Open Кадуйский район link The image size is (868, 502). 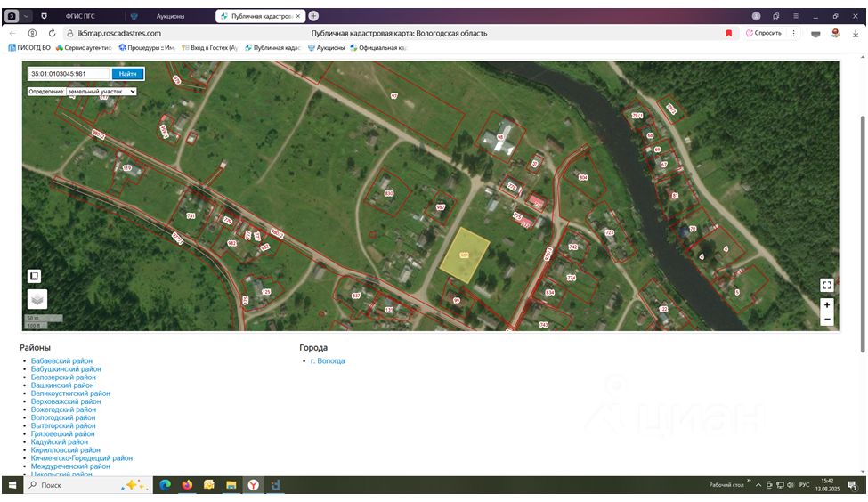[60, 442]
